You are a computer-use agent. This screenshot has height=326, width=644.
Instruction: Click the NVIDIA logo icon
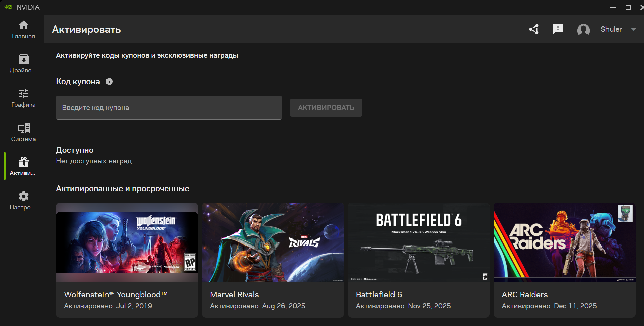[x=8, y=7]
